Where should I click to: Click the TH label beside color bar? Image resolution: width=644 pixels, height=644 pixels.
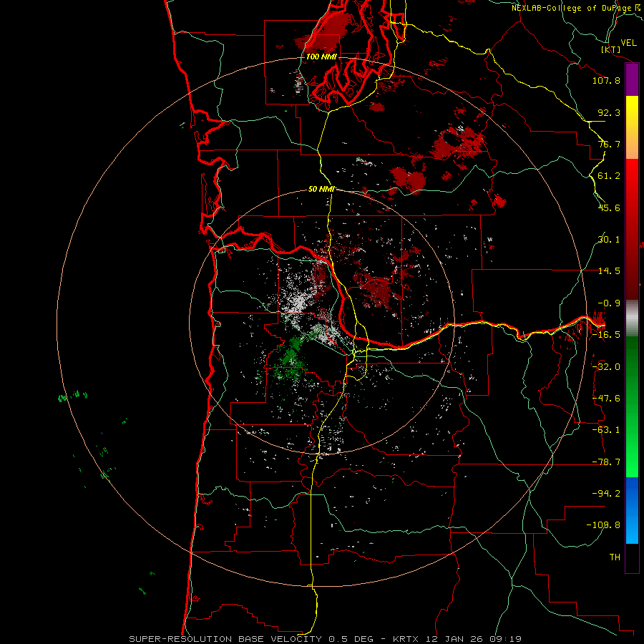click(x=615, y=557)
